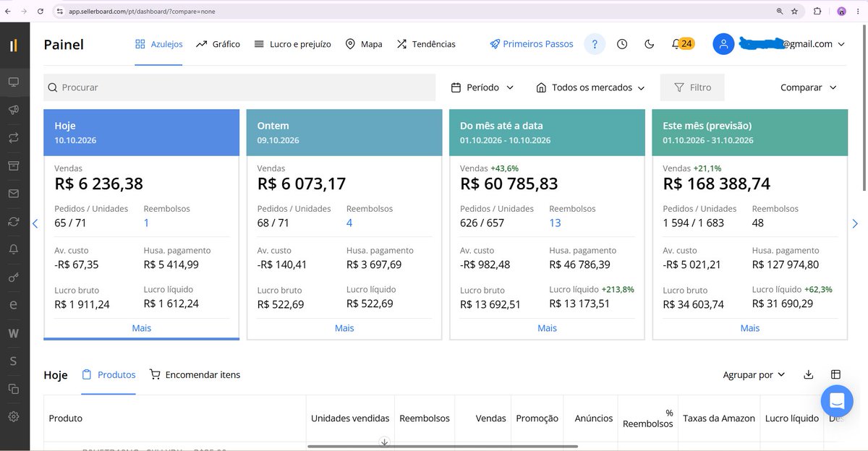Click Mais in Do mês até a data card
868x451 pixels.
click(x=548, y=328)
